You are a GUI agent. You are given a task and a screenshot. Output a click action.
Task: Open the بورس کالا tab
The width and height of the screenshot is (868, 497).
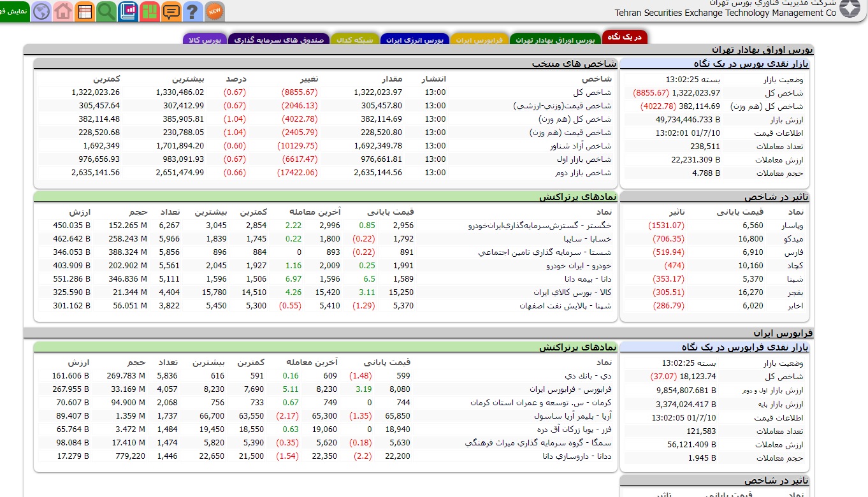[205, 40]
